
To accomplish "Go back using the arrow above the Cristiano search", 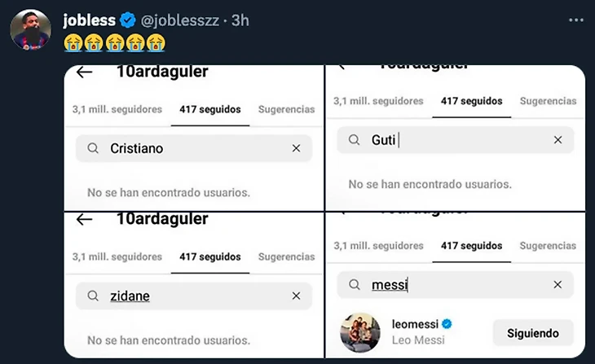I will [x=84, y=72].
